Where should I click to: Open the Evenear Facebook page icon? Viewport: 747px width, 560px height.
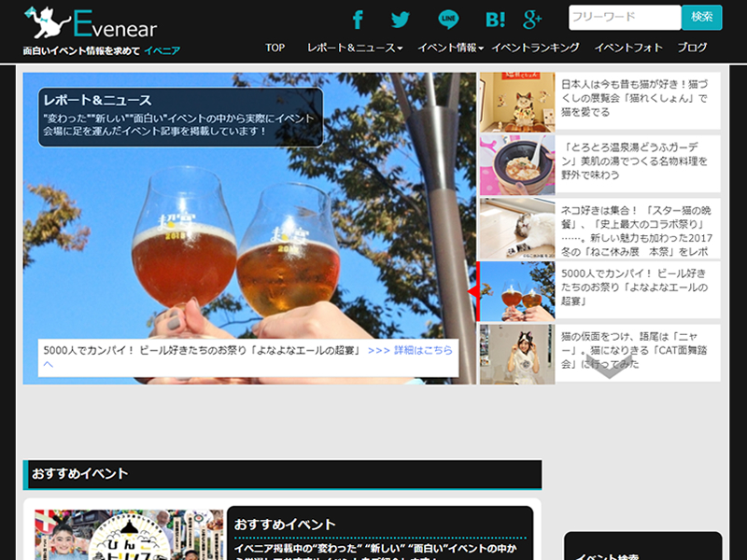[x=358, y=19]
